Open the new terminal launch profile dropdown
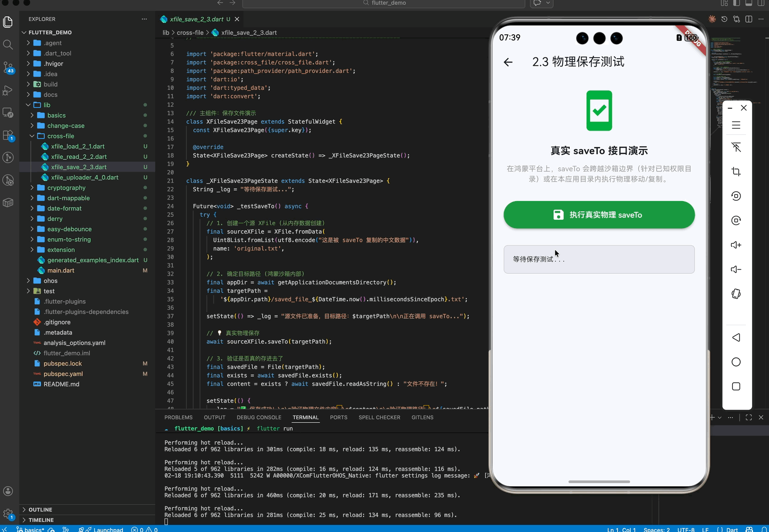 coord(720,417)
